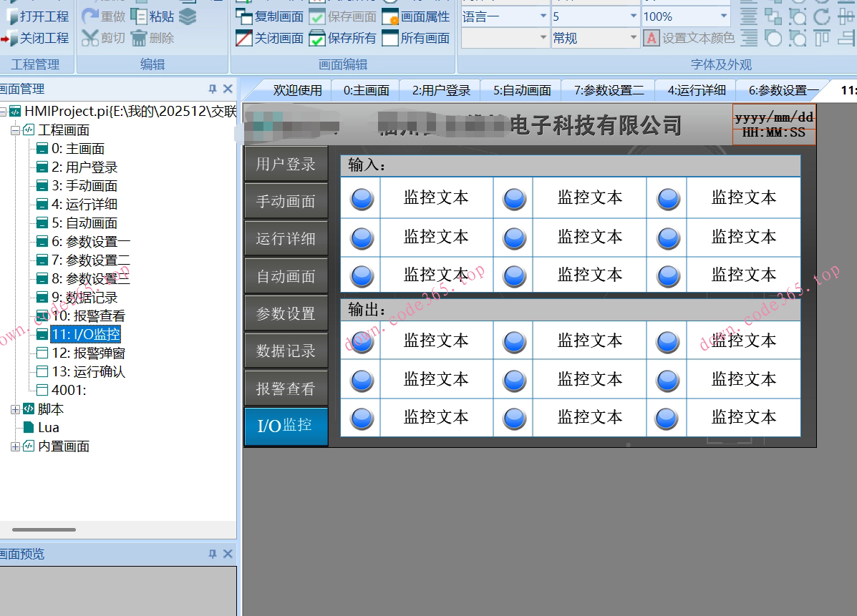
Task: Click the center alignment cross icon
Action: 847,16
